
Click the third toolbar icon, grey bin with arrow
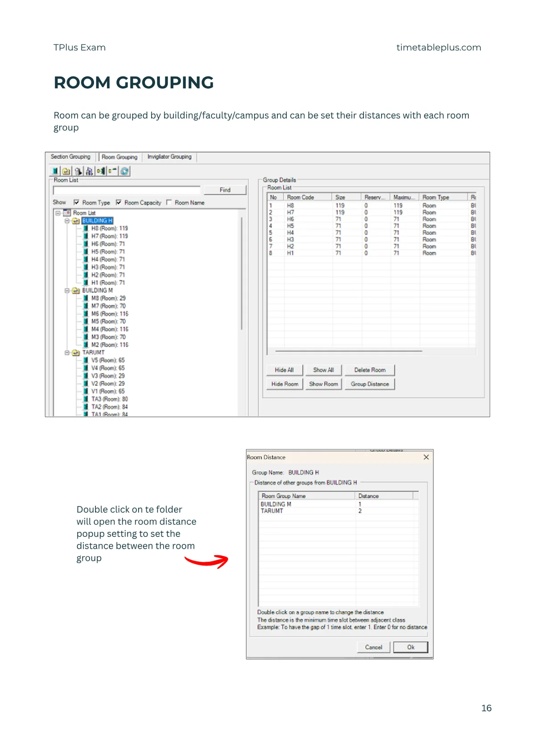[78, 171]
